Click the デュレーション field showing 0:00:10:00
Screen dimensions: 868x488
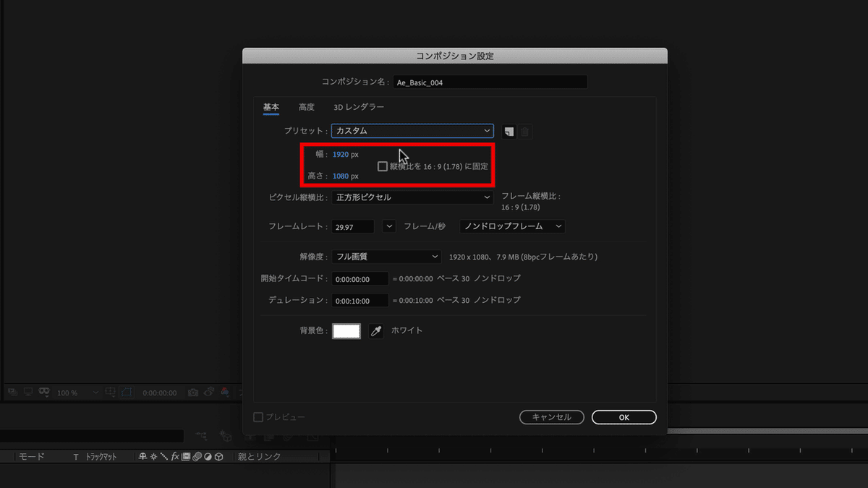360,300
